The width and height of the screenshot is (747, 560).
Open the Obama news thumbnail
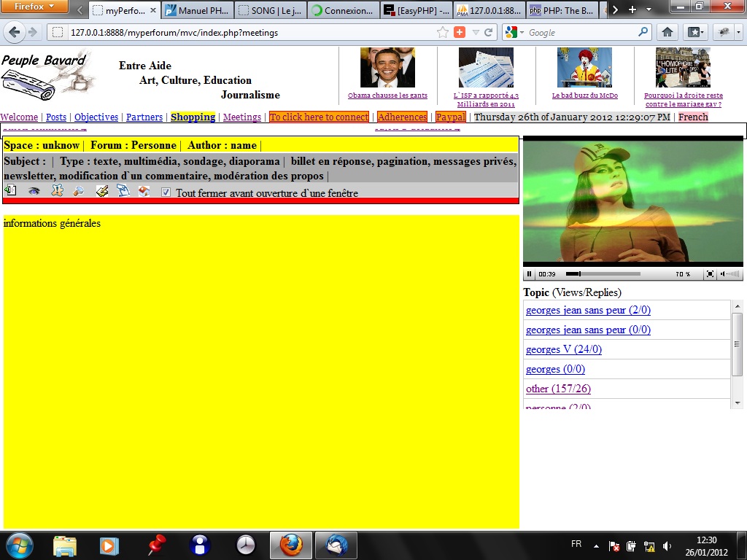tap(387, 67)
